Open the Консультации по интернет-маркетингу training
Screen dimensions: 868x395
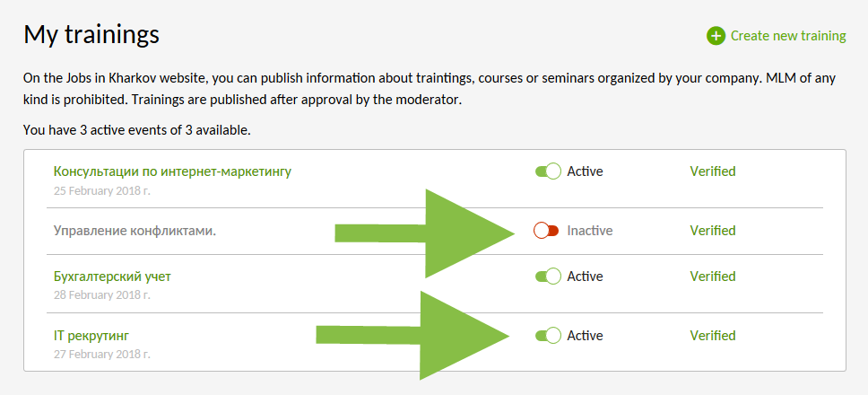172,171
